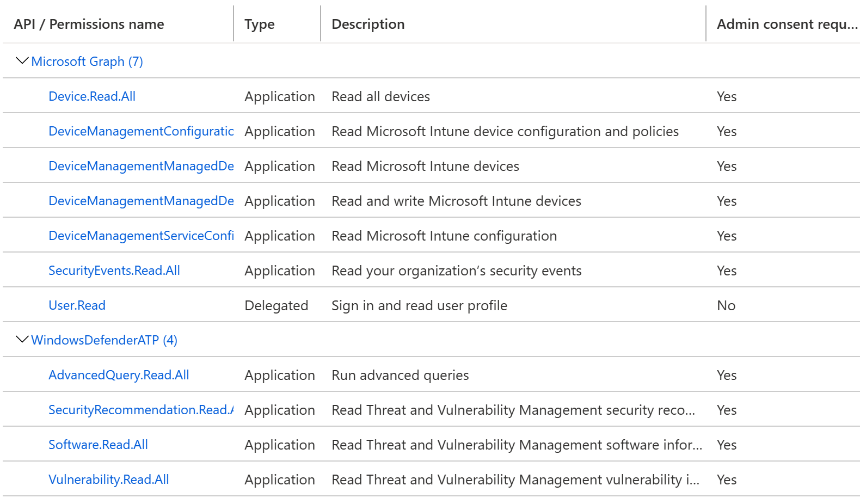Open the Microsoft Graph (7) API link

pos(87,62)
